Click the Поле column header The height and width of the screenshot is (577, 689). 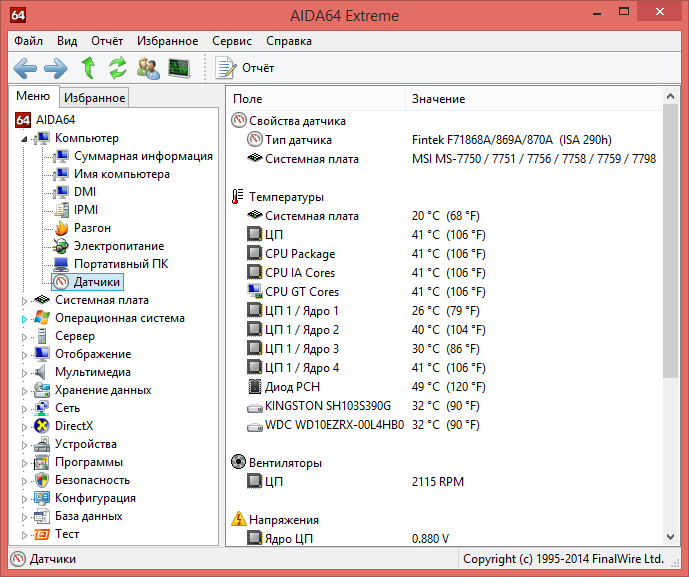click(x=316, y=99)
